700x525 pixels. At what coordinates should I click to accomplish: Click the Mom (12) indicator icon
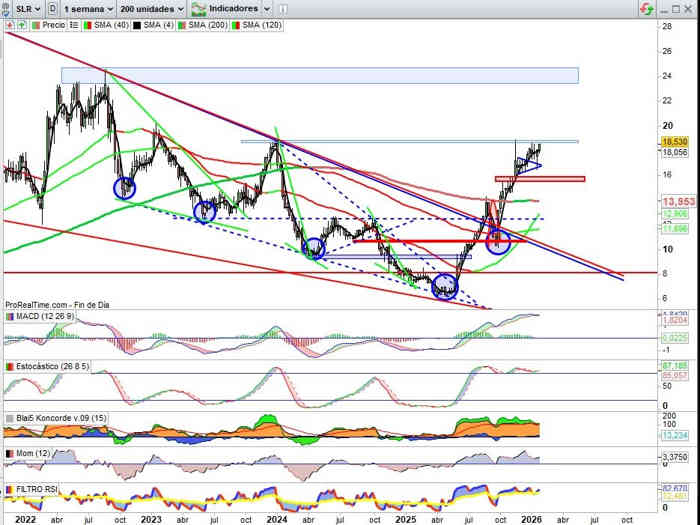[9, 454]
